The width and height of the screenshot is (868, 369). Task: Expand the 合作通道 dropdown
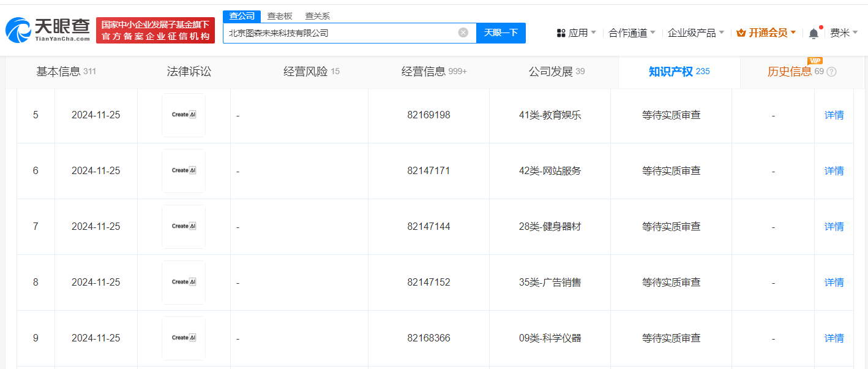(632, 33)
